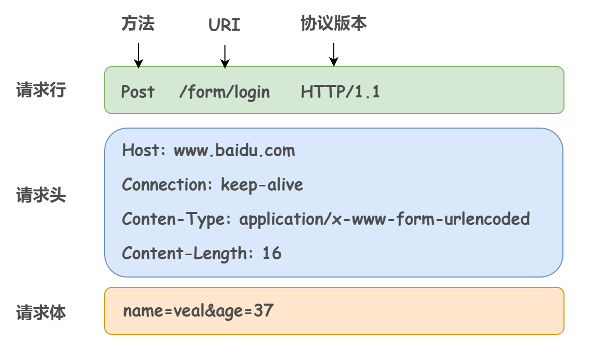This screenshot has width=590, height=364.
Task: Click the arrow below the 协议版本 label
Action: click(334, 54)
